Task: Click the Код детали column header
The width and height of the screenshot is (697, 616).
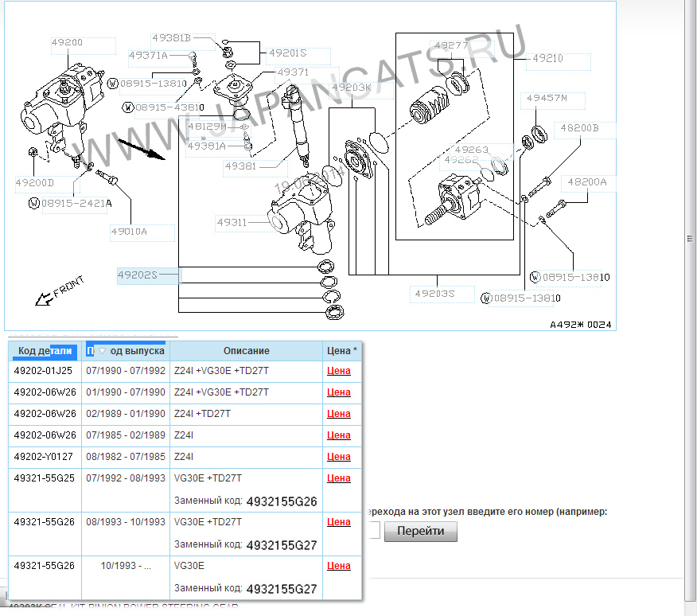Action: (x=45, y=351)
